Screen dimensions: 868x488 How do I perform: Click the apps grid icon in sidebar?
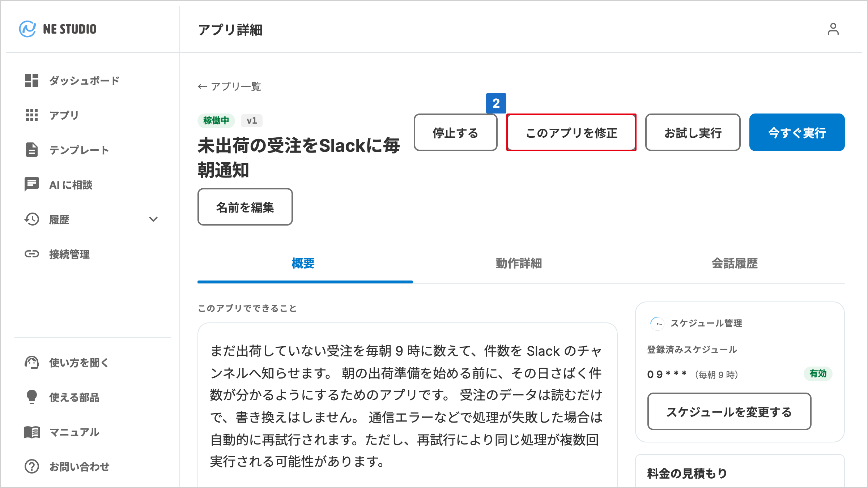point(32,115)
